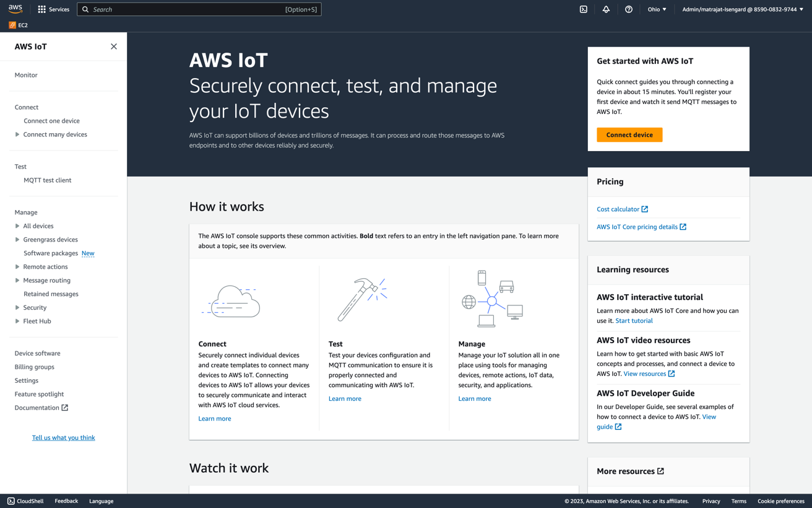Click the help question mark icon
The width and height of the screenshot is (812, 508).
pos(628,9)
